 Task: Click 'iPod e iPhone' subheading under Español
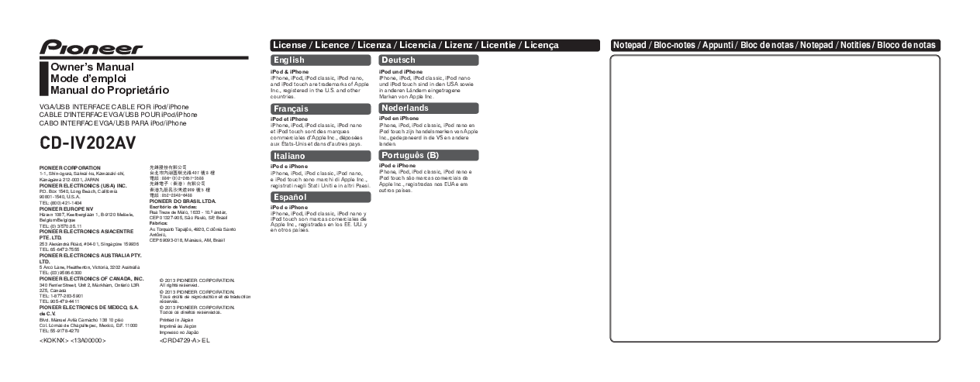288,208
